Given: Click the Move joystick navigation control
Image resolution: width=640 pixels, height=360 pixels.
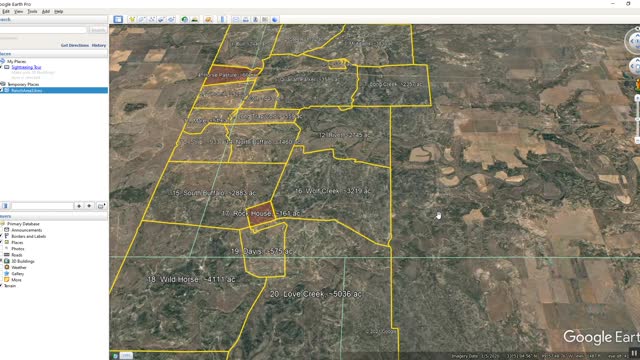Looking at the screenshot, I should [x=635, y=66].
